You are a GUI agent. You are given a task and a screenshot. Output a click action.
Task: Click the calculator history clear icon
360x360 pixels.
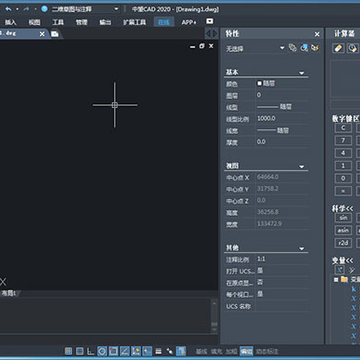click(x=352, y=48)
